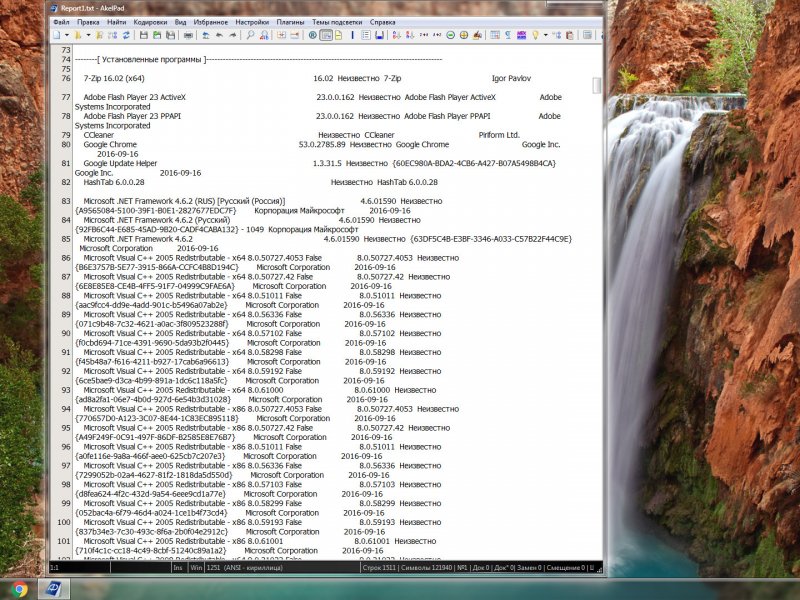
Task: Open the Вид menu
Action: click(x=181, y=22)
